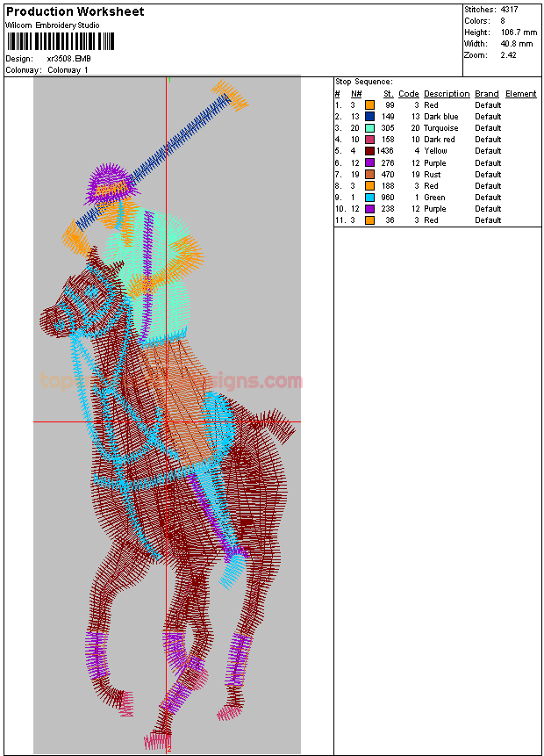
Task: Click the stitch count 188 in row 8
Action: (x=388, y=185)
